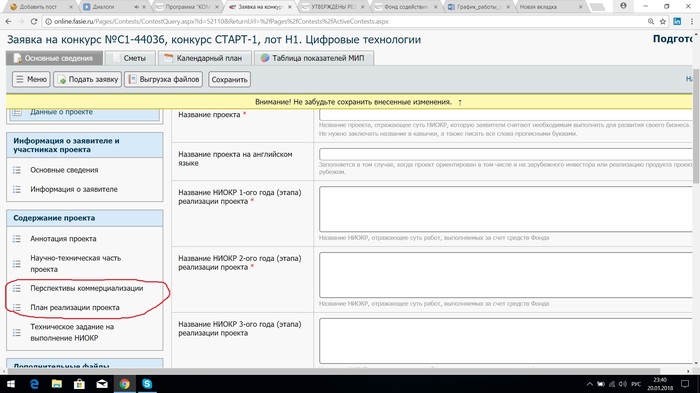
Task: Click browser forward arrow
Action: click(x=21, y=21)
